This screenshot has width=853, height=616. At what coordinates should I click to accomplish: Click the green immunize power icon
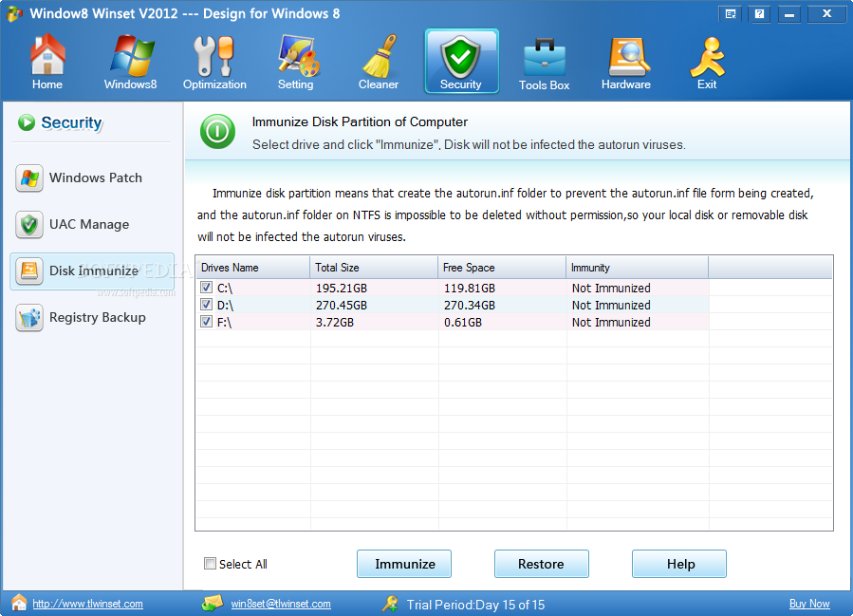pos(217,132)
